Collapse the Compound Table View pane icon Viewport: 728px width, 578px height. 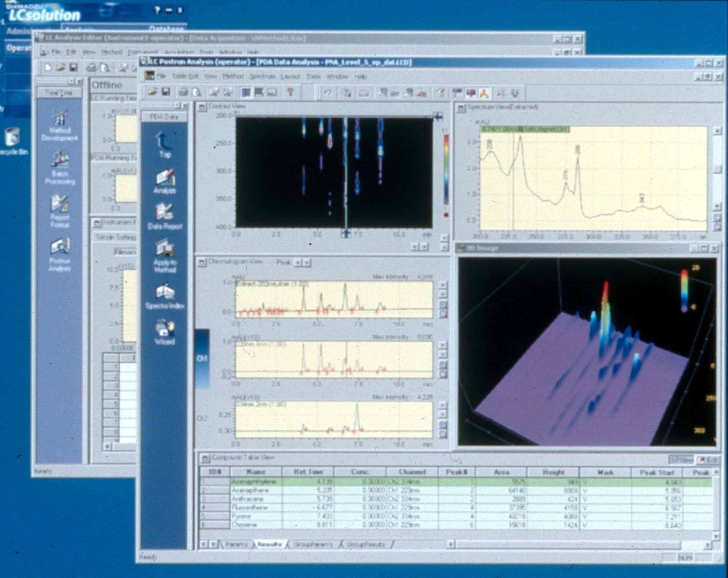point(205,458)
